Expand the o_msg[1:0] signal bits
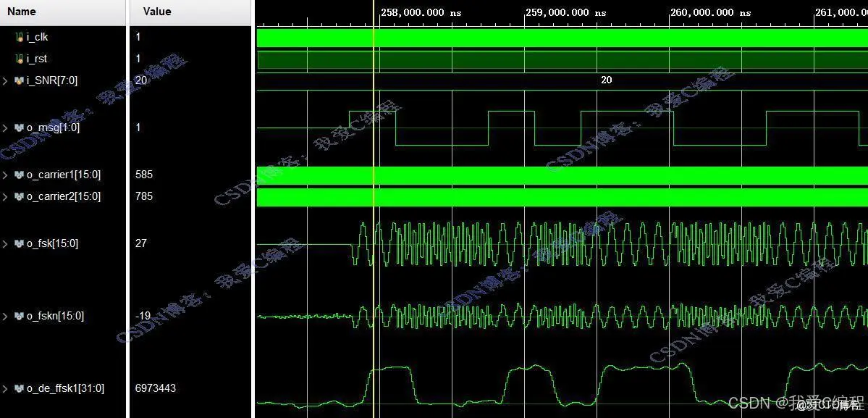 5,128
